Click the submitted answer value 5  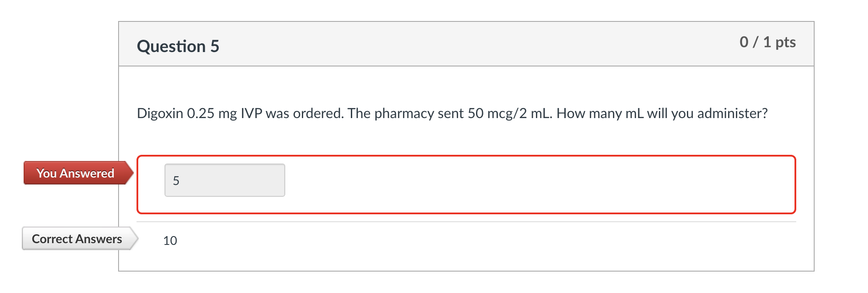coord(176,180)
